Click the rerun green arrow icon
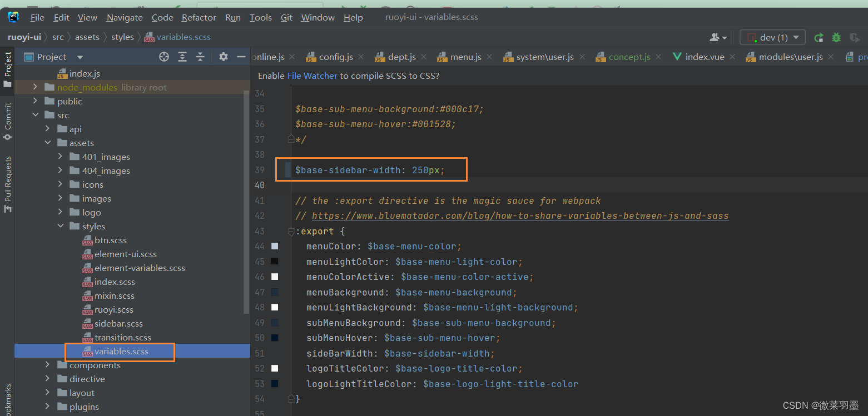 tap(819, 37)
